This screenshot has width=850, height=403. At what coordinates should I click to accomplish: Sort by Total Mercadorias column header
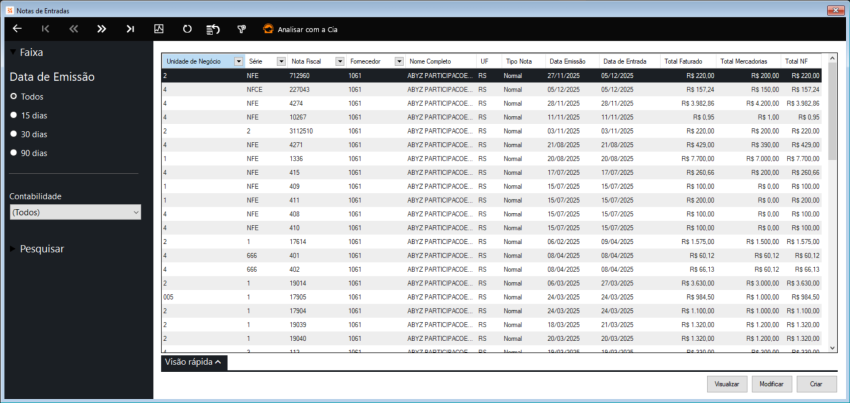(x=748, y=61)
